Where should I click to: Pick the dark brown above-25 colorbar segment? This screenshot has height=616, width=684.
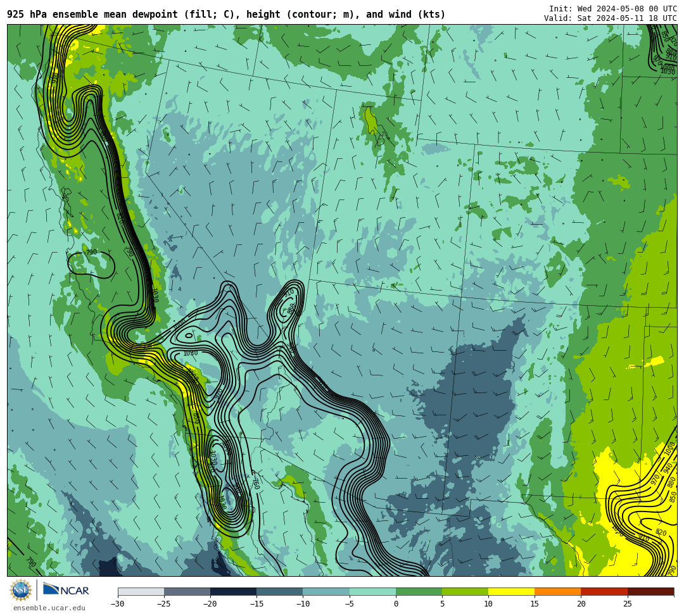651,591
